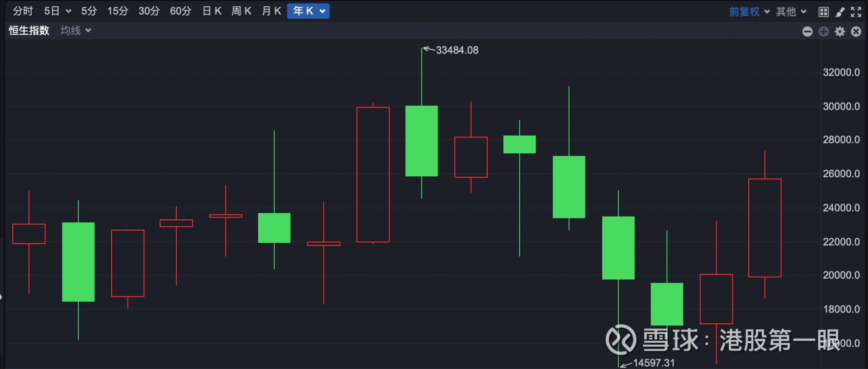Zoom in chart with plus icon

point(824,31)
